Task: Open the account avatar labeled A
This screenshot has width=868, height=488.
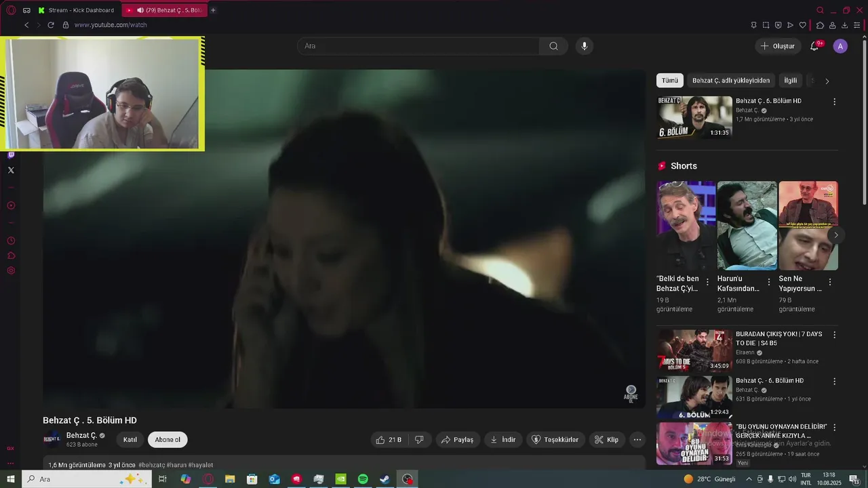Action: click(840, 46)
